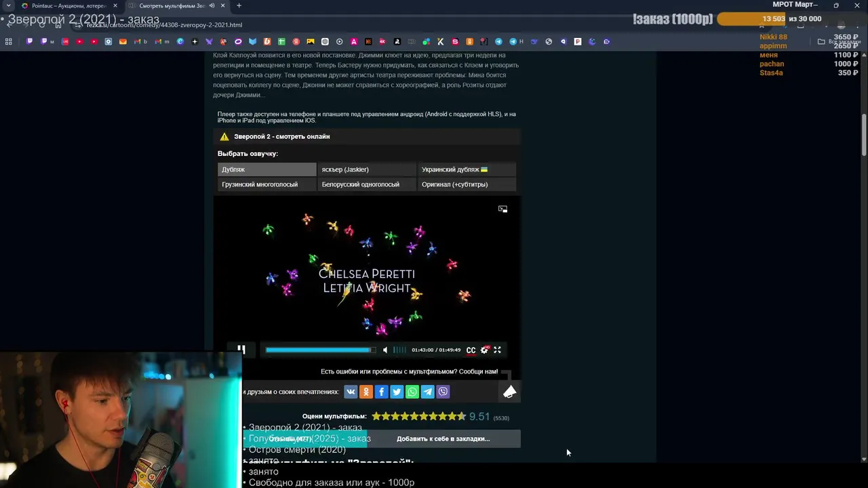Select the яскъер (Jaskier) voiceover

click(x=367, y=169)
